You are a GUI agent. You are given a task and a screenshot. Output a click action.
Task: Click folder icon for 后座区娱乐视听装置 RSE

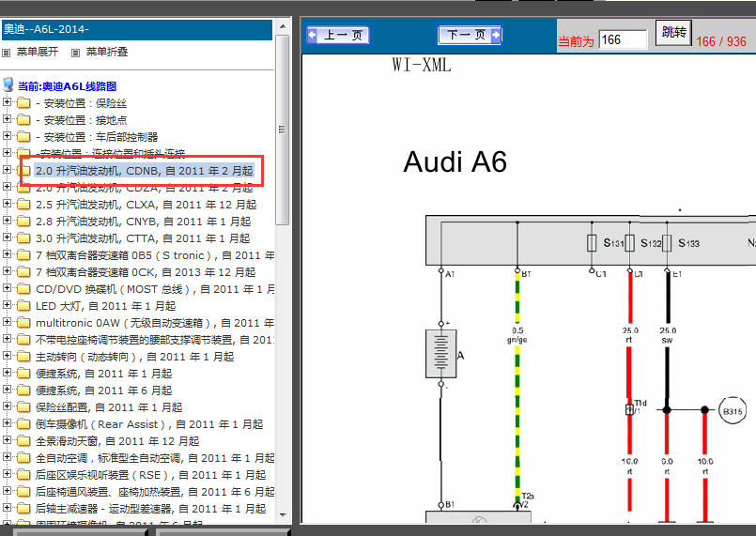[23, 474]
